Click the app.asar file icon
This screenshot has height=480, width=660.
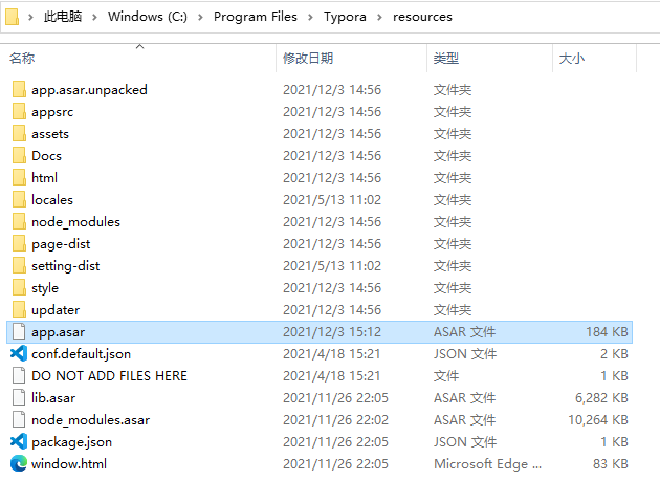(x=19, y=331)
